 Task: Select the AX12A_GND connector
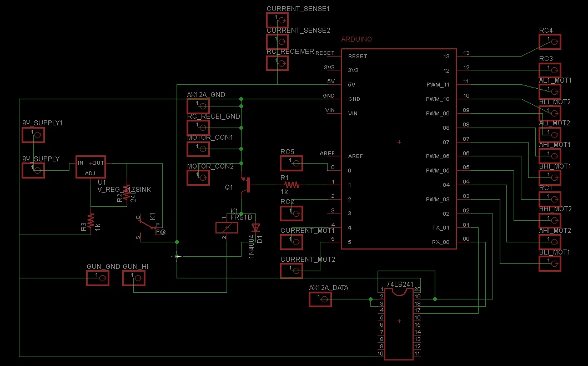click(198, 105)
